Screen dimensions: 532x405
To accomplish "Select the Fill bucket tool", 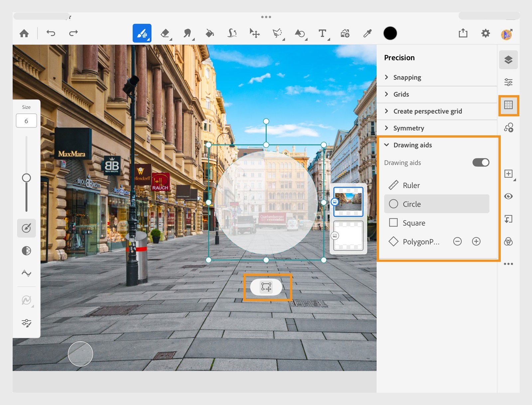I will (x=210, y=33).
